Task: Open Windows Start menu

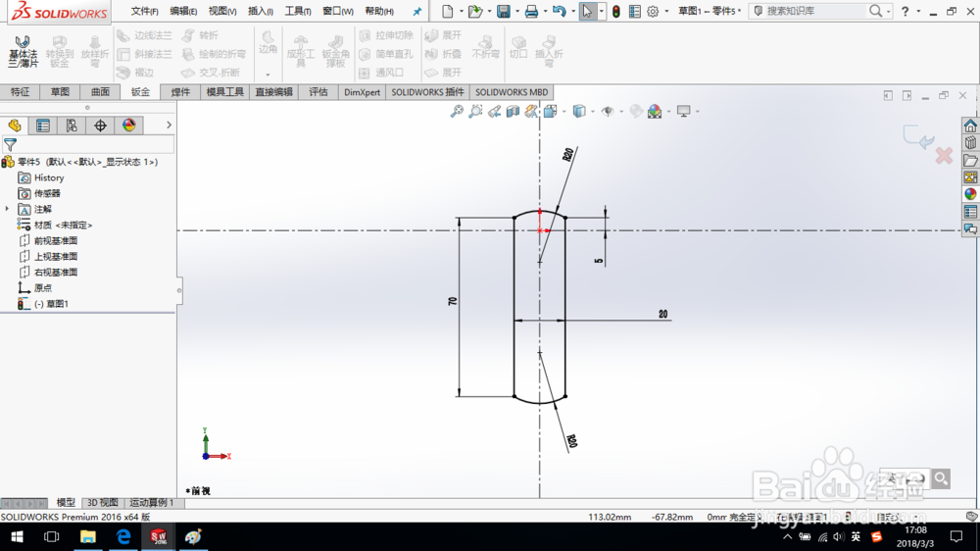Action: tap(17, 536)
